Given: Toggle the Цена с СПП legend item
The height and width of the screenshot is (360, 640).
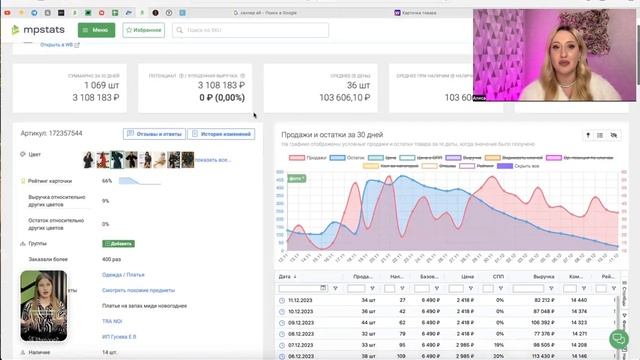Looking at the screenshot, I should coord(421,158).
